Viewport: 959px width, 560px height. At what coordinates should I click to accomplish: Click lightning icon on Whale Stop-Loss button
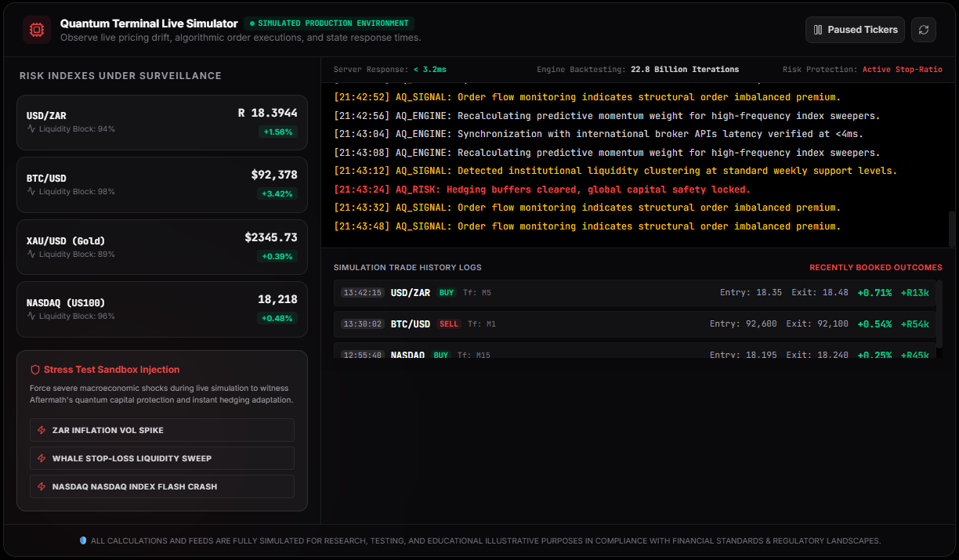point(42,458)
